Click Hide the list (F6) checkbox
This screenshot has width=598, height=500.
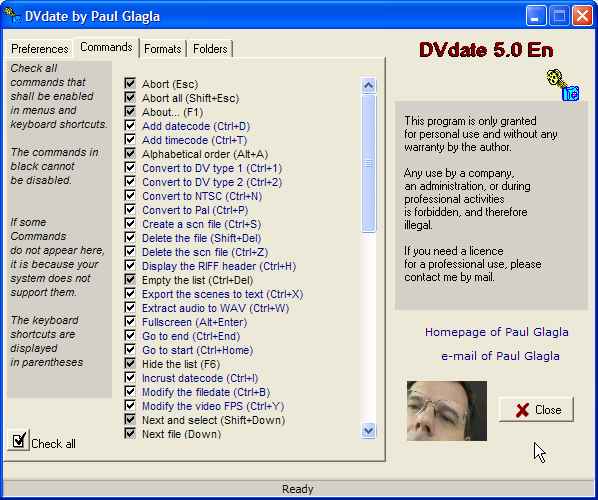(130, 363)
